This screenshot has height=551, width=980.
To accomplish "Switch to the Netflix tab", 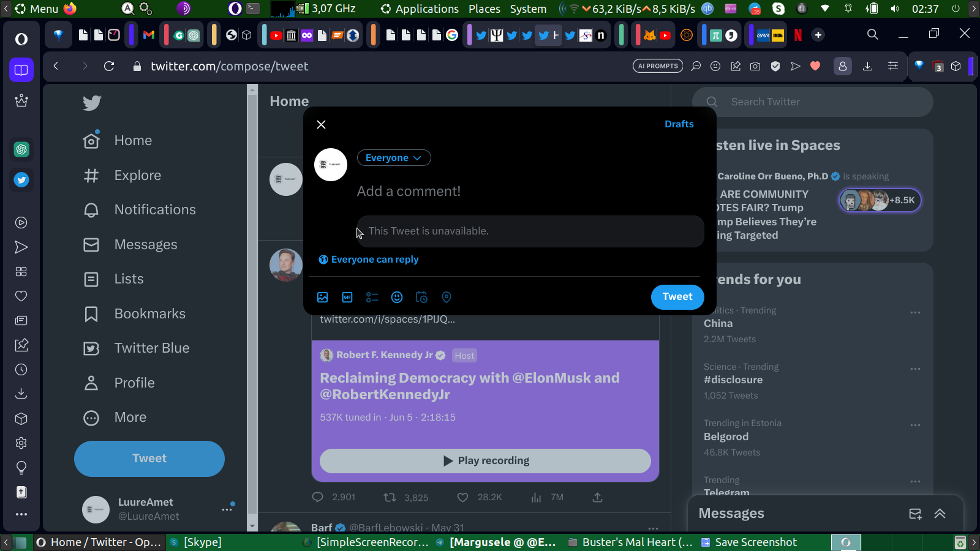I will point(798,35).
